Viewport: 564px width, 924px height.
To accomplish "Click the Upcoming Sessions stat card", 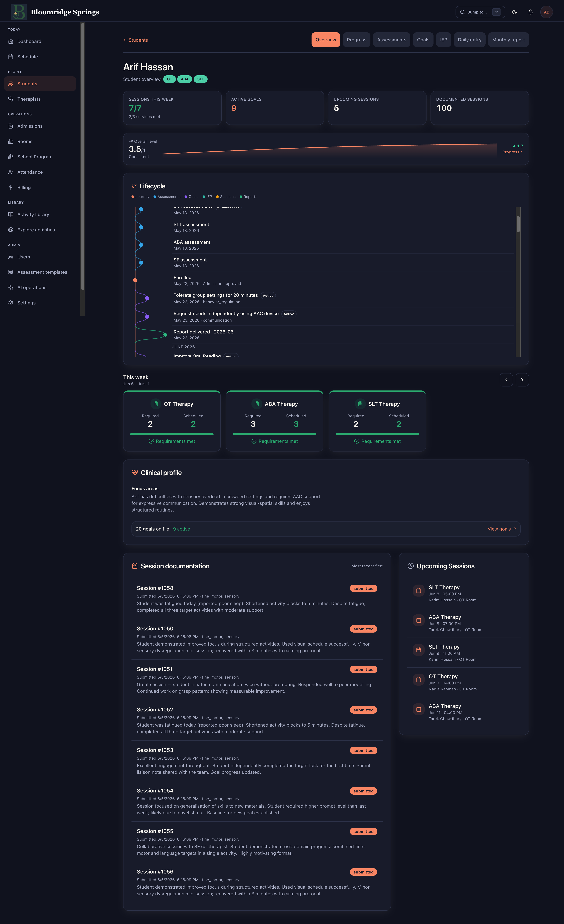I will (377, 108).
